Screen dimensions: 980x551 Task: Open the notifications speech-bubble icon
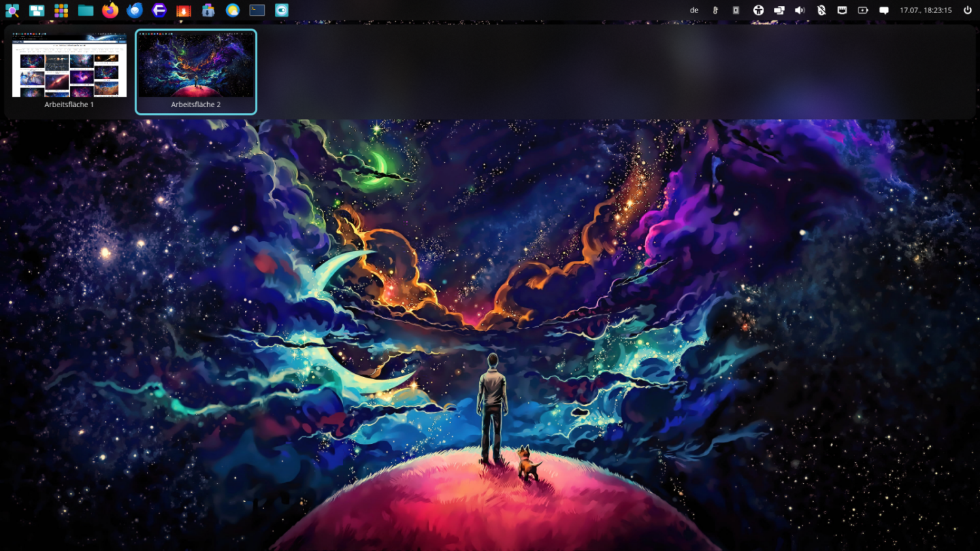click(884, 10)
